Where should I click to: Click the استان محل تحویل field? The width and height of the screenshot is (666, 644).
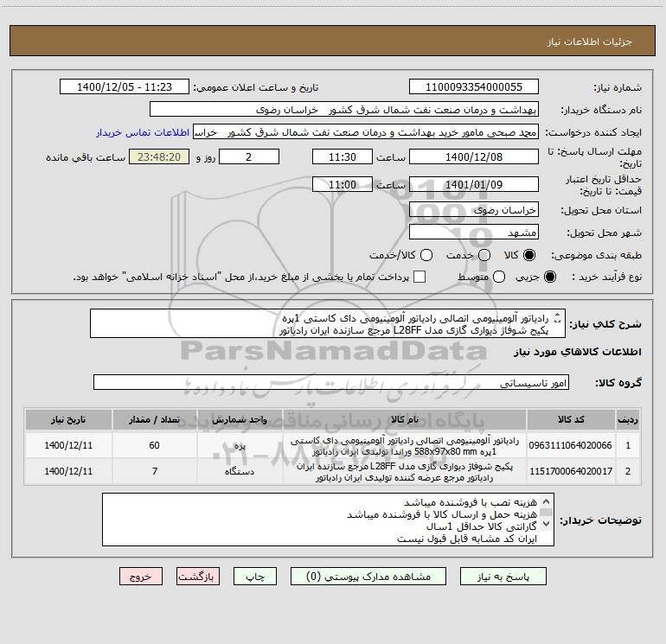point(474,210)
